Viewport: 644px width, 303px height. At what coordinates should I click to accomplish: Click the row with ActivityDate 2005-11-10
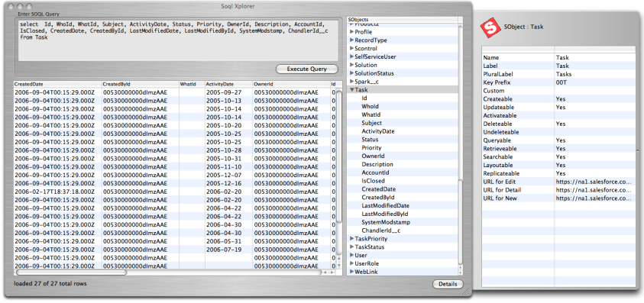(175, 166)
